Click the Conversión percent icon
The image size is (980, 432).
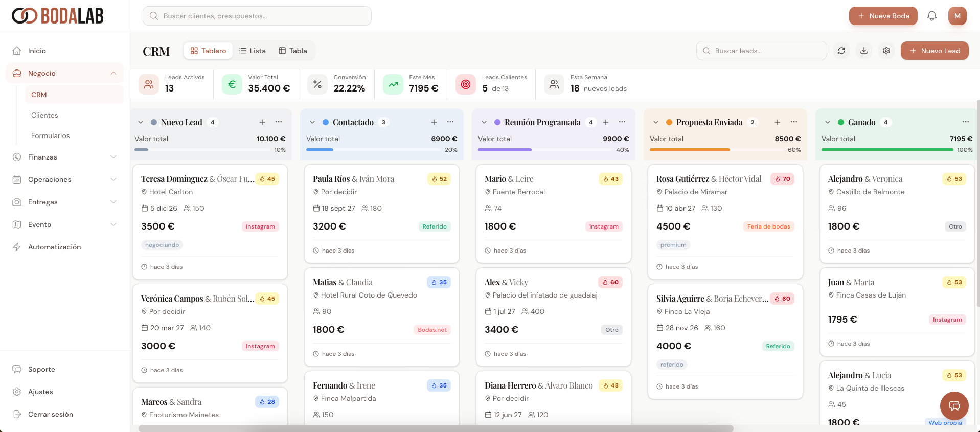point(317,84)
